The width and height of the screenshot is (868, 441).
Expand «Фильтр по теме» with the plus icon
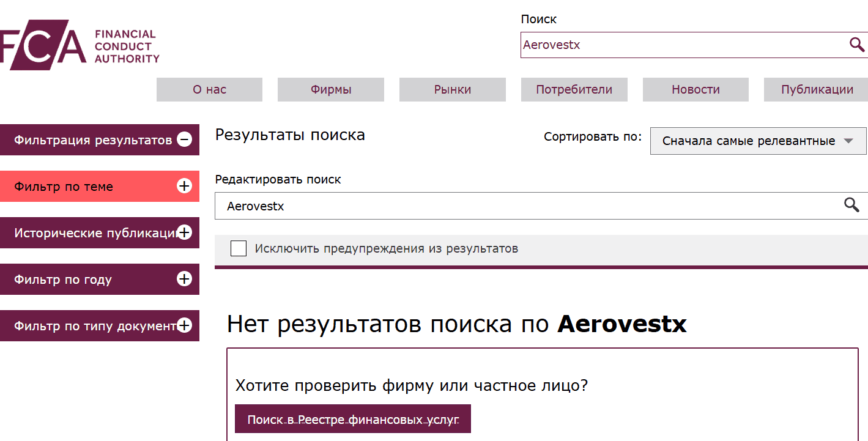coord(184,186)
